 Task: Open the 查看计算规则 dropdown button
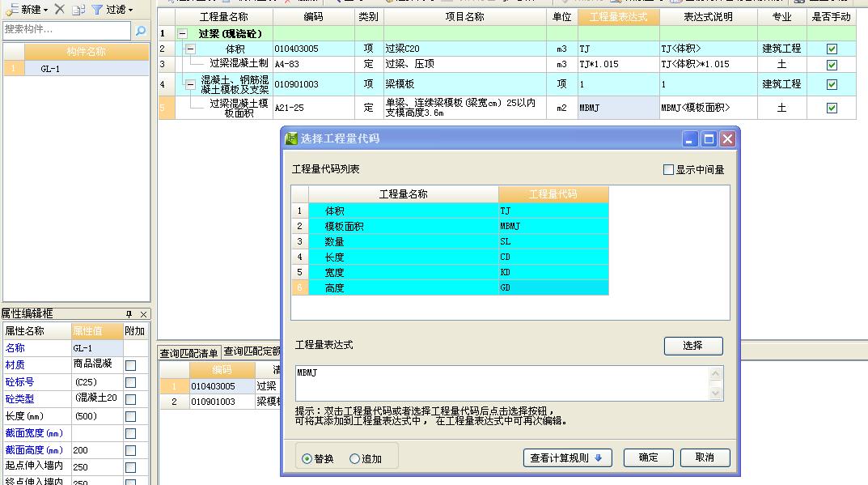[567, 457]
